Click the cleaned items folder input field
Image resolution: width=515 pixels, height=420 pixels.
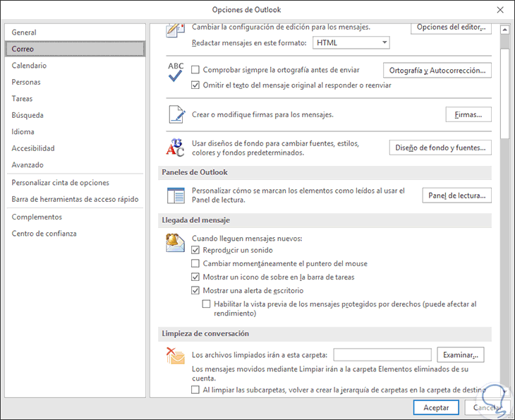(382, 354)
